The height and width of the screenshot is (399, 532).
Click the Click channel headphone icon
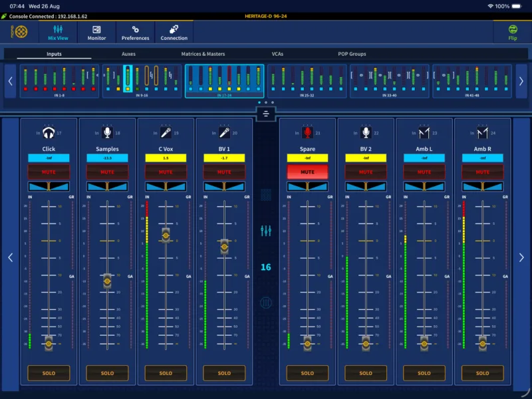49,132
